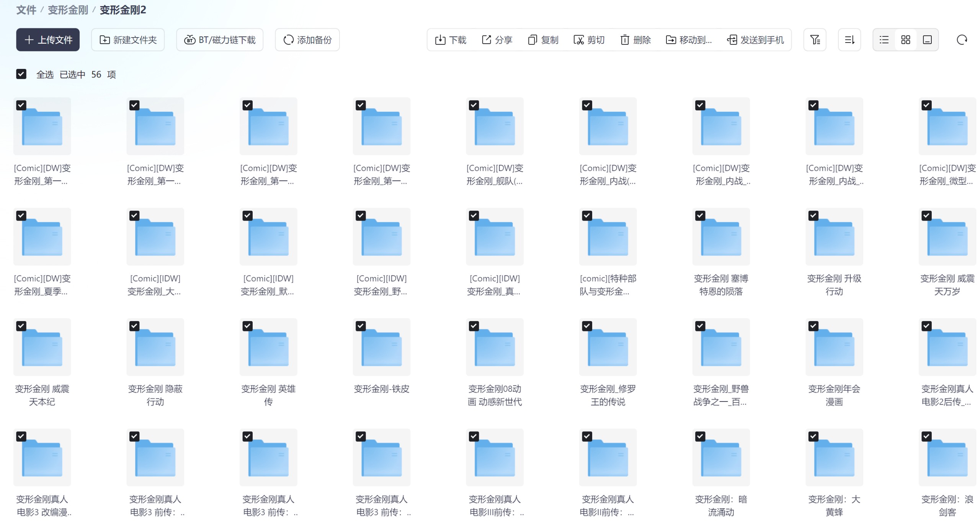Select folder name 变形金刚：大黄蜂
This screenshot has height=526, width=980.
834,506
